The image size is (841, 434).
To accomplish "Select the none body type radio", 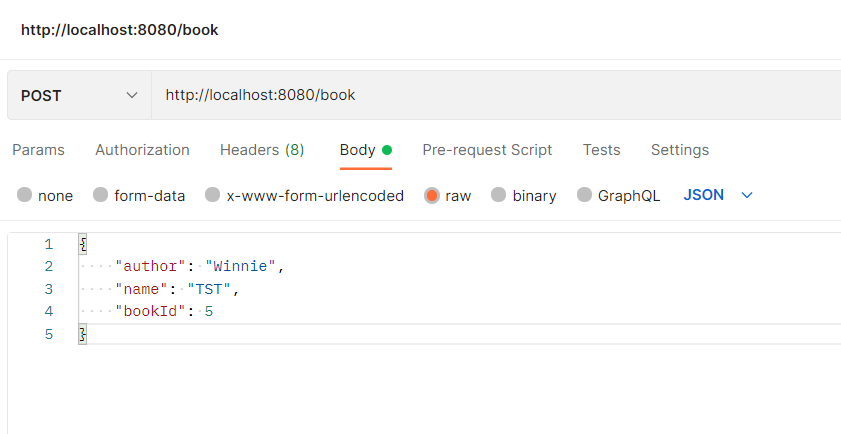I will 25,196.
